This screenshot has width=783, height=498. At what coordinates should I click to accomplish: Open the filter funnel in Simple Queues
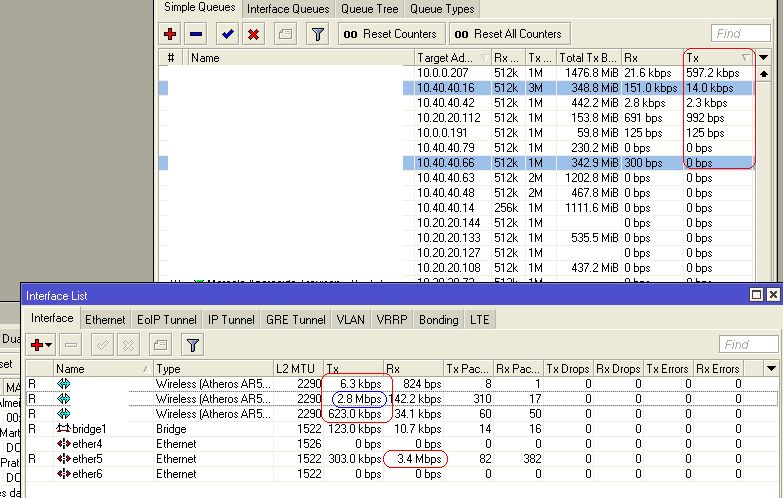[317, 34]
